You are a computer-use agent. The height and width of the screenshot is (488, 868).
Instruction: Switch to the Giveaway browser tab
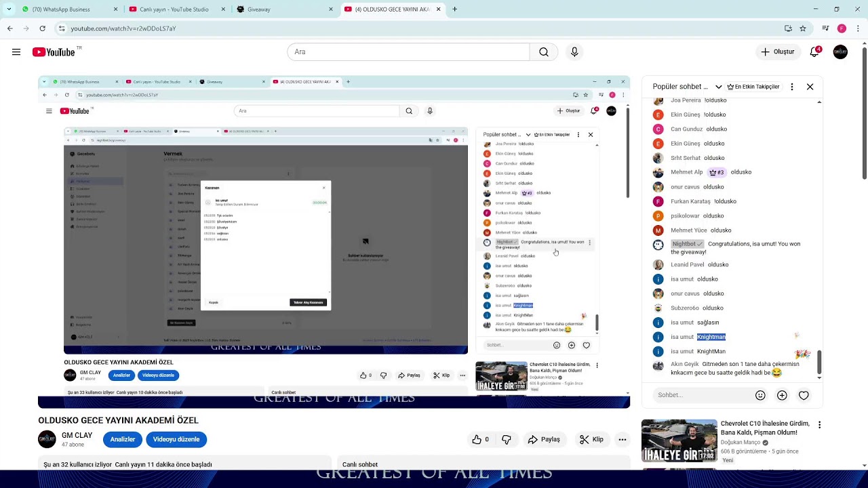tap(285, 9)
